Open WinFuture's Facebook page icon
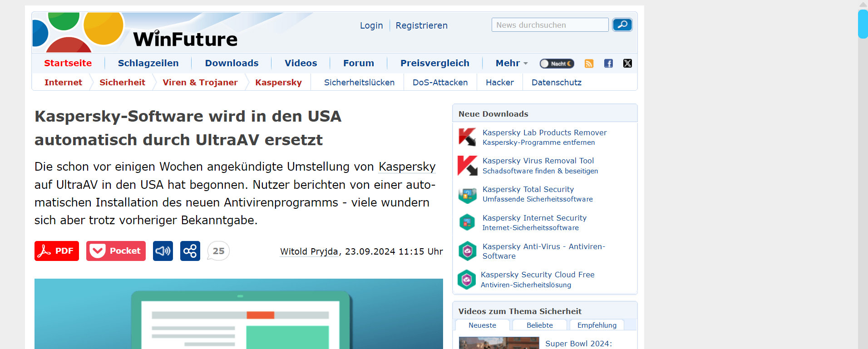The width and height of the screenshot is (868, 349). pyautogui.click(x=608, y=64)
